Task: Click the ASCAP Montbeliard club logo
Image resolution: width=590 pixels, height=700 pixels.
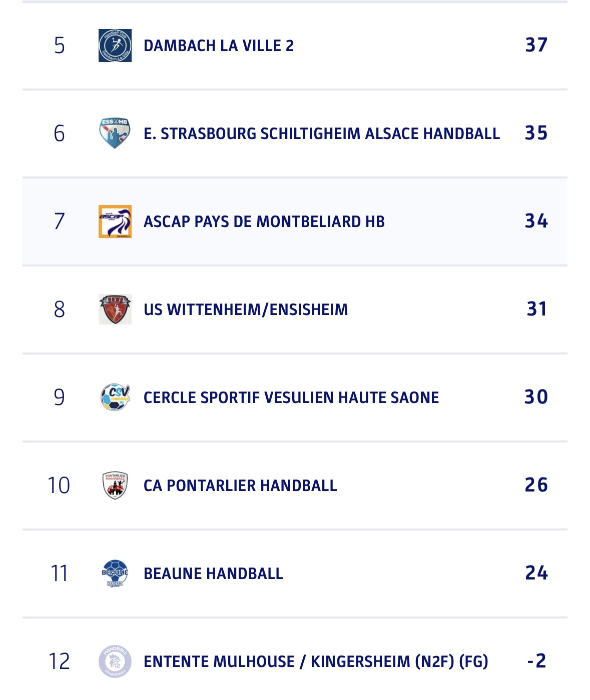Action: pos(115,221)
